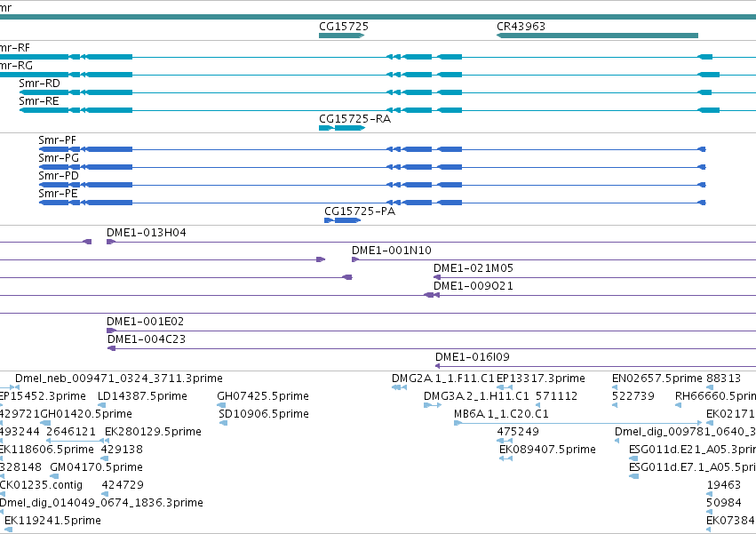
Task: Select the CR43963 gene bar glyph
Action: tap(597, 36)
